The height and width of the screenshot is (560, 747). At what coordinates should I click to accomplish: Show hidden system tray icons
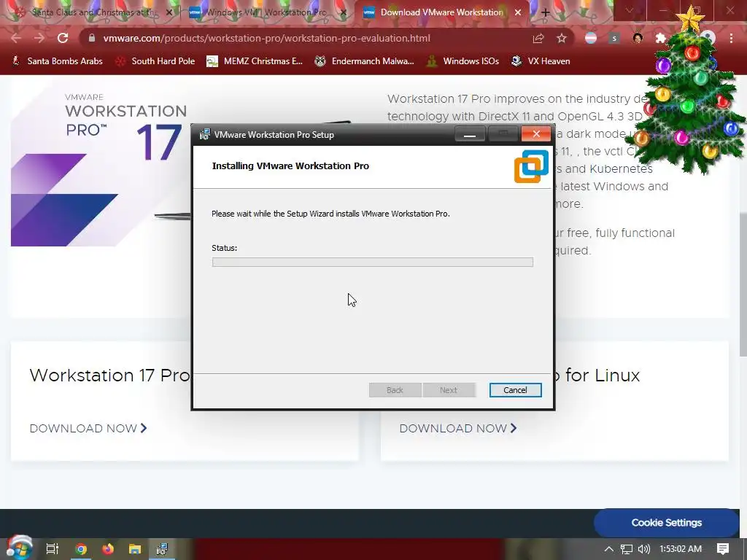pyautogui.click(x=608, y=549)
